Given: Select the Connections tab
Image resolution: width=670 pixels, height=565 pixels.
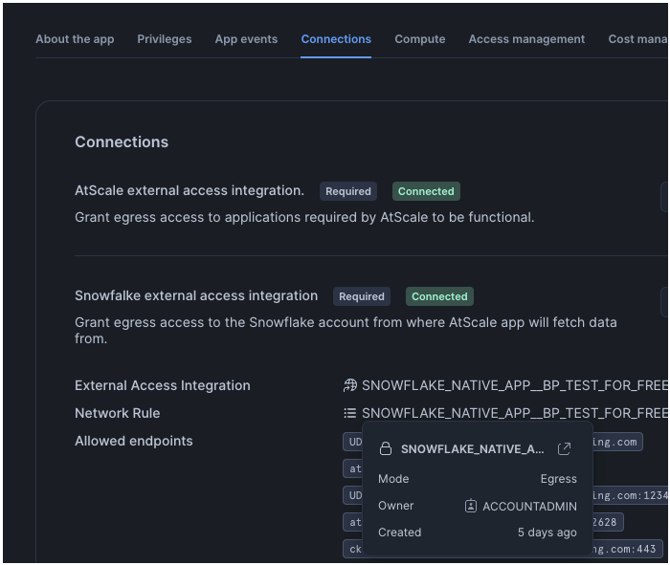Looking at the screenshot, I should point(336,39).
